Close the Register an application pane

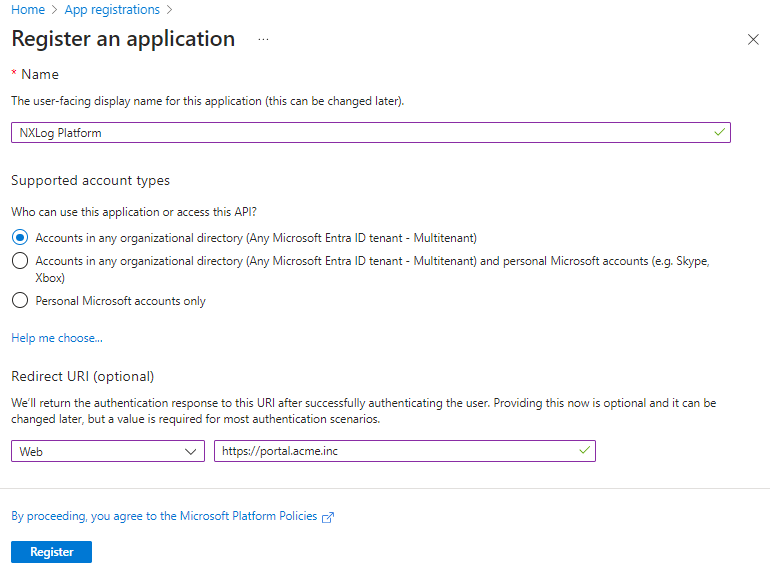753,39
